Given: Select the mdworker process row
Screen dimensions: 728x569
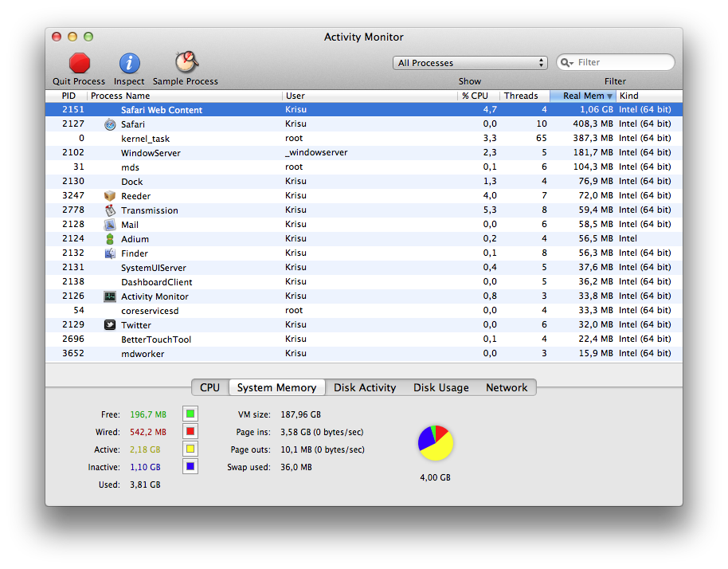Looking at the screenshot, I should [364, 354].
